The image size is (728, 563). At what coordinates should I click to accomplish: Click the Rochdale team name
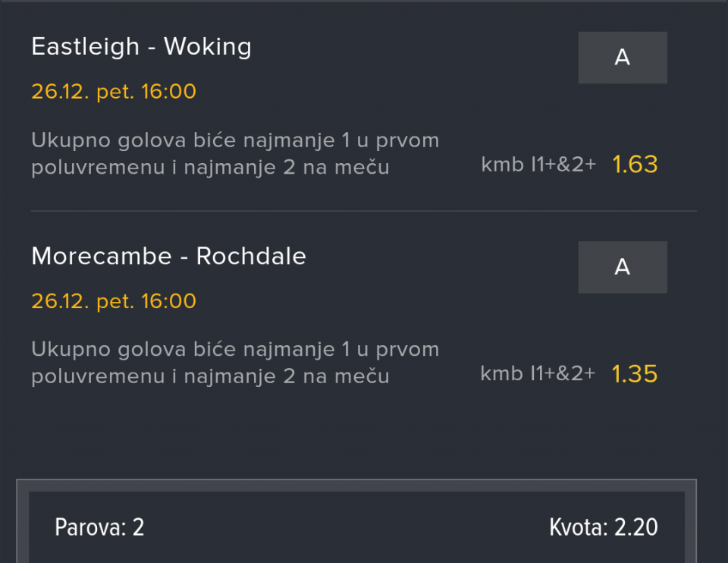click(251, 256)
